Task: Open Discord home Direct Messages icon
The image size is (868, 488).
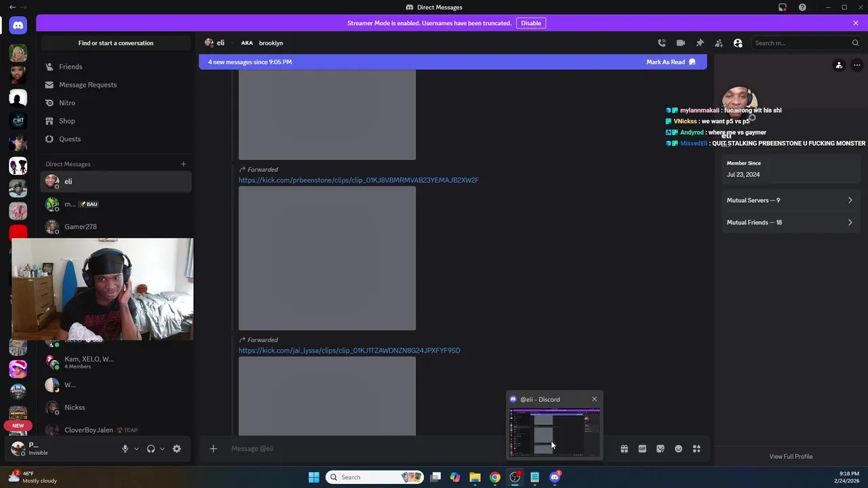Action: coord(18,25)
